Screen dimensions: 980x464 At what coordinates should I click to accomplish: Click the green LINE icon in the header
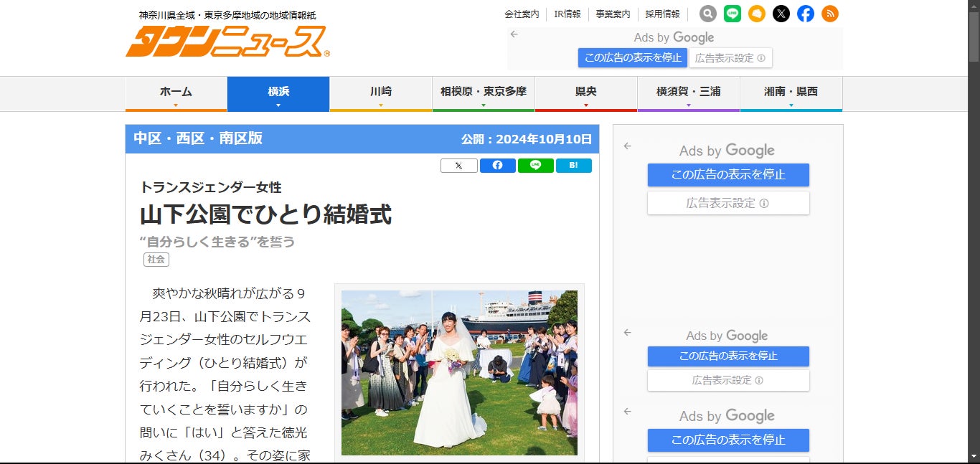(732, 14)
